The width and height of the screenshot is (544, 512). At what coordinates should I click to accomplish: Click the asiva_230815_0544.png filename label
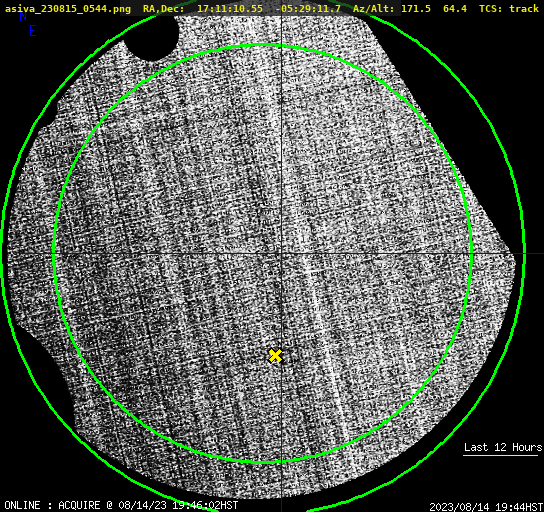point(68,9)
